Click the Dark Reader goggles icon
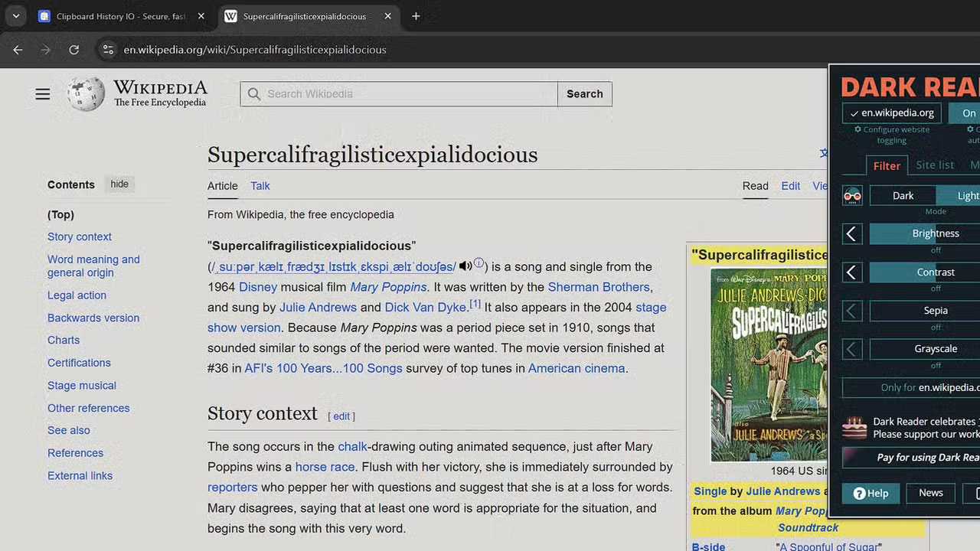 (x=852, y=196)
